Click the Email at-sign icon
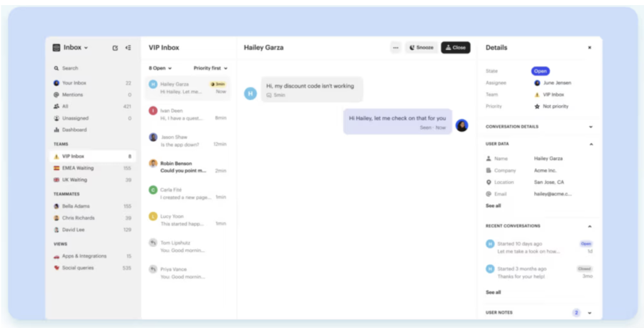 488,194
